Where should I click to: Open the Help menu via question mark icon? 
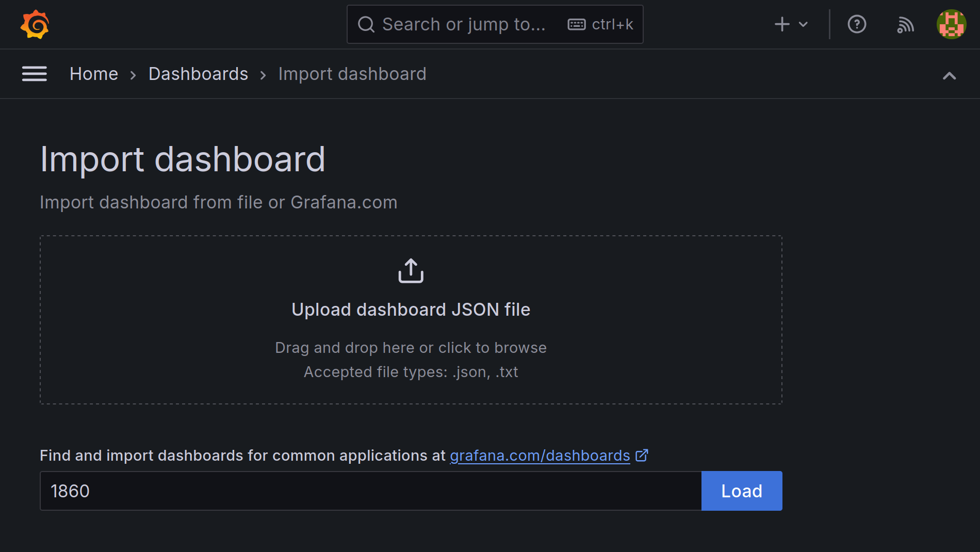click(x=857, y=24)
